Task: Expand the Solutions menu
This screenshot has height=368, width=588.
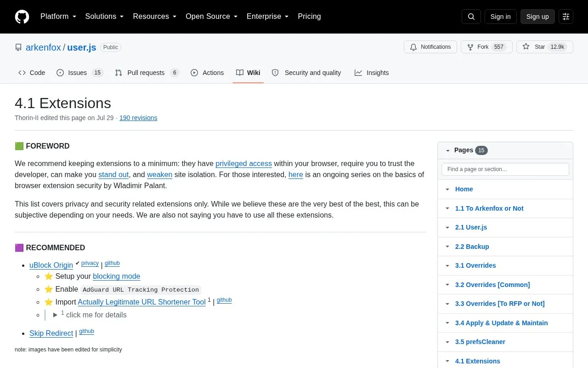Action: pos(105,17)
